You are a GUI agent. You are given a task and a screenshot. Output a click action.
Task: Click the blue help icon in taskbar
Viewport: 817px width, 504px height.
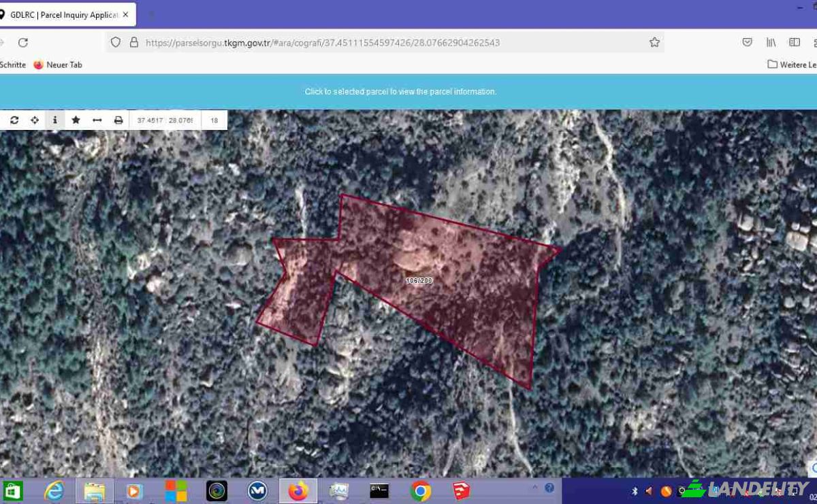tap(549, 488)
